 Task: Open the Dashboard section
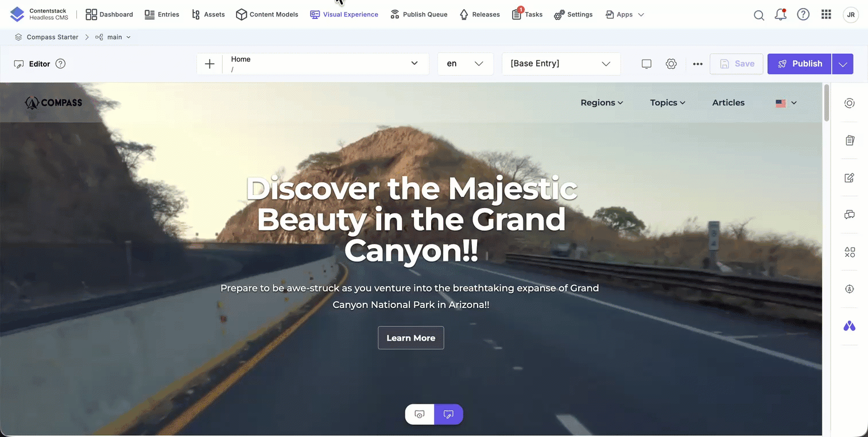coord(109,14)
